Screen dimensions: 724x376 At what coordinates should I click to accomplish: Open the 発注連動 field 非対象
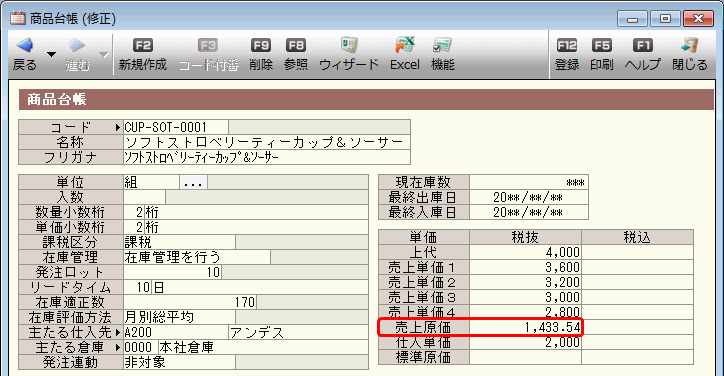coord(179,362)
